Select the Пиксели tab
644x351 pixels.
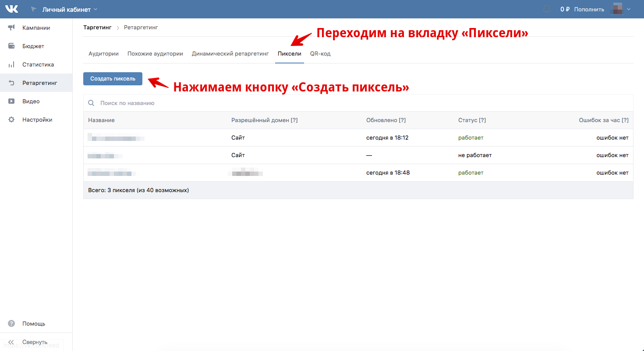[x=290, y=54]
